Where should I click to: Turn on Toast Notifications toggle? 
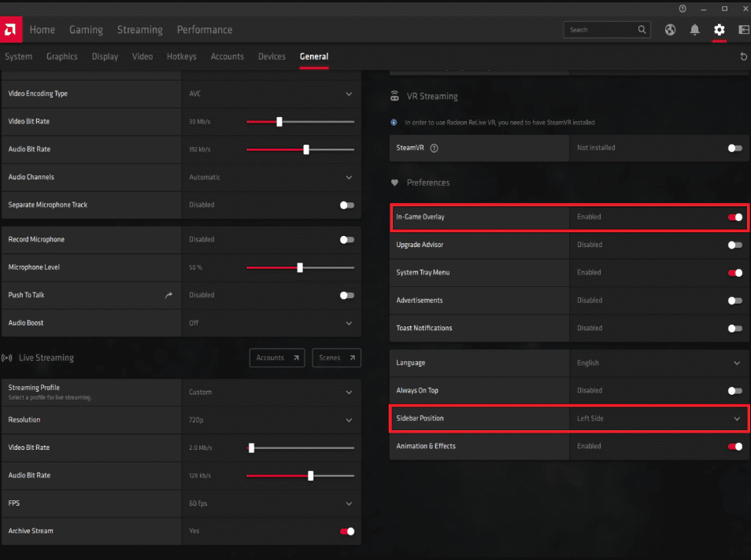(x=734, y=328)
